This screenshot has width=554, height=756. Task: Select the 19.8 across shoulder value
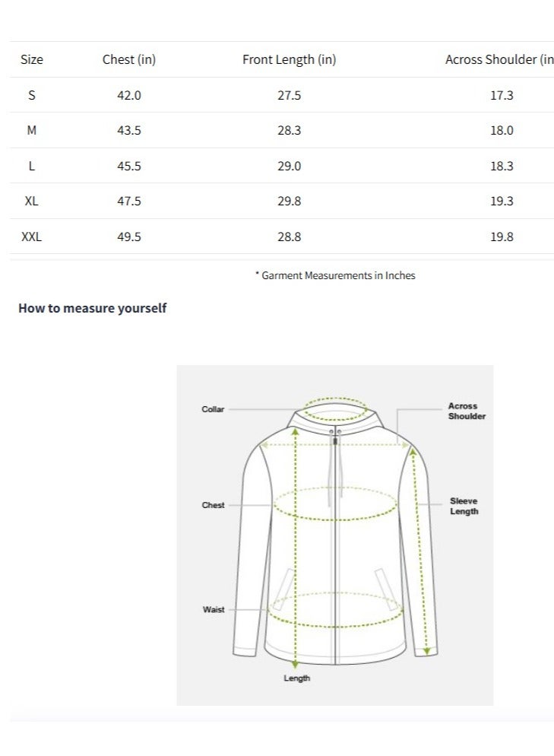502,237
